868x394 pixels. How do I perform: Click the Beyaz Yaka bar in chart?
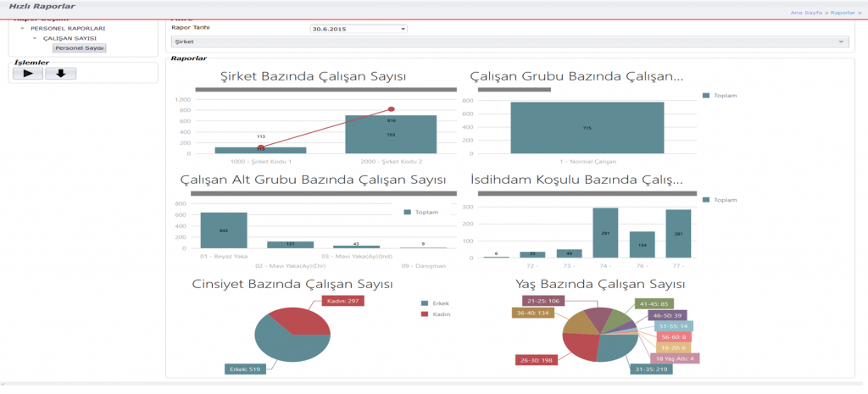coord(224,230)
